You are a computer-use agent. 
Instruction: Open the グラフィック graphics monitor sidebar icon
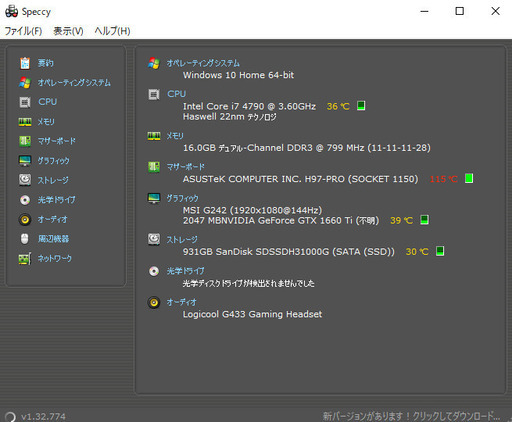(25, 161)
